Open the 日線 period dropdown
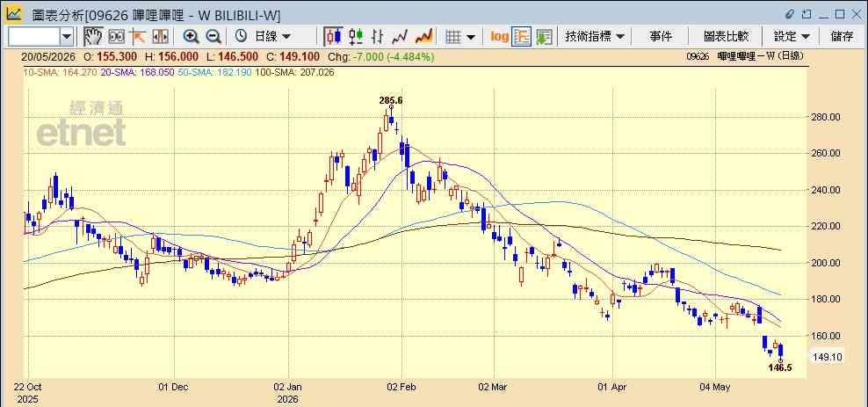The height and width of the screenshot is (407, 868). coord(272,37)
